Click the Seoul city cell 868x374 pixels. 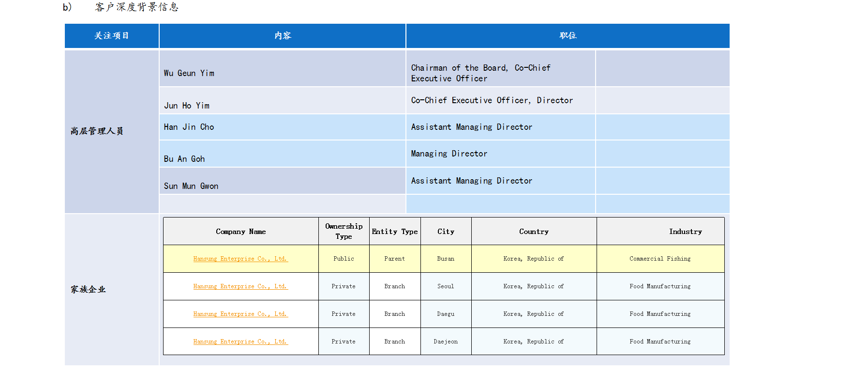446,286
